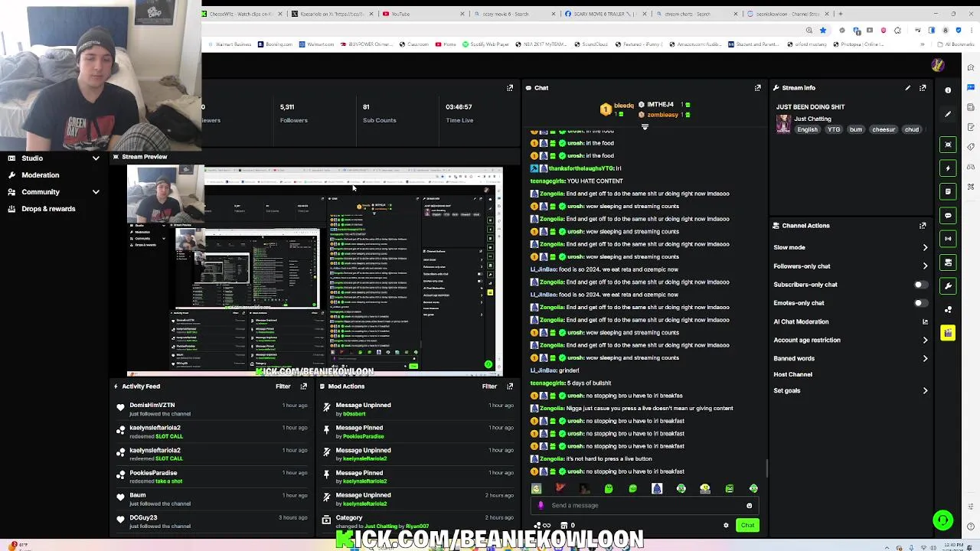This screenshot has height=551, width=980.
Task: Toggle the stream preview panel sidebar icon
Action: tap(948, 145)
